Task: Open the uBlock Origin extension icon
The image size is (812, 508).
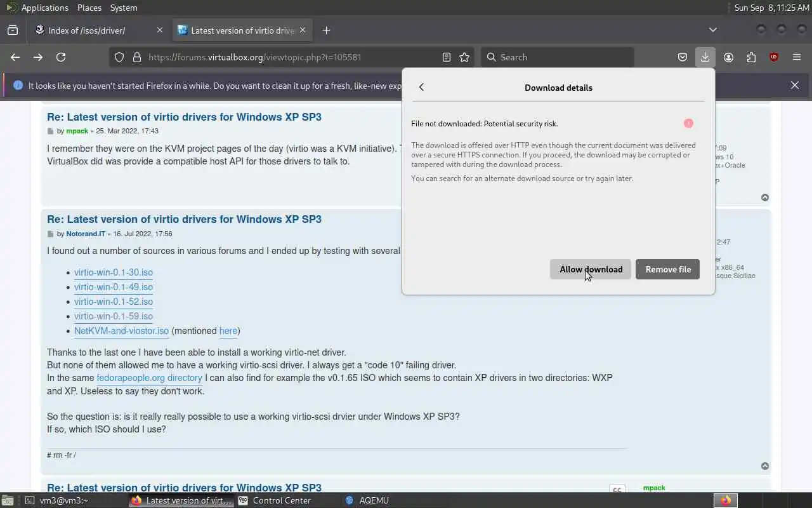Action: point(774,57)
